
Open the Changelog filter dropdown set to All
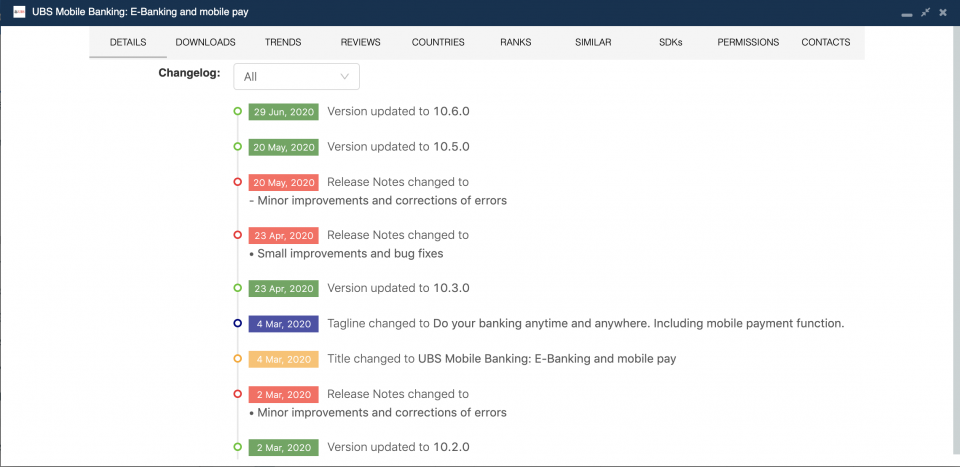(296, 77)
